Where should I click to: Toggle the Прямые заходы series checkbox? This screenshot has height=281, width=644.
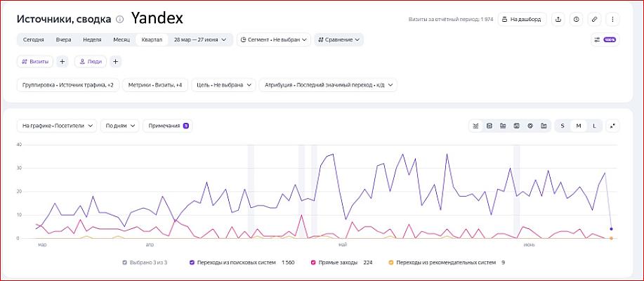pyautogui.click(x=313, y=262)
